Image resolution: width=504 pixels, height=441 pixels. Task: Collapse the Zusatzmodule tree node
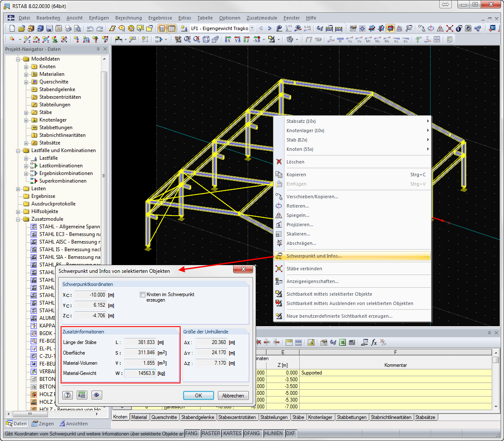pyautogui.click(x=18, y=219)
